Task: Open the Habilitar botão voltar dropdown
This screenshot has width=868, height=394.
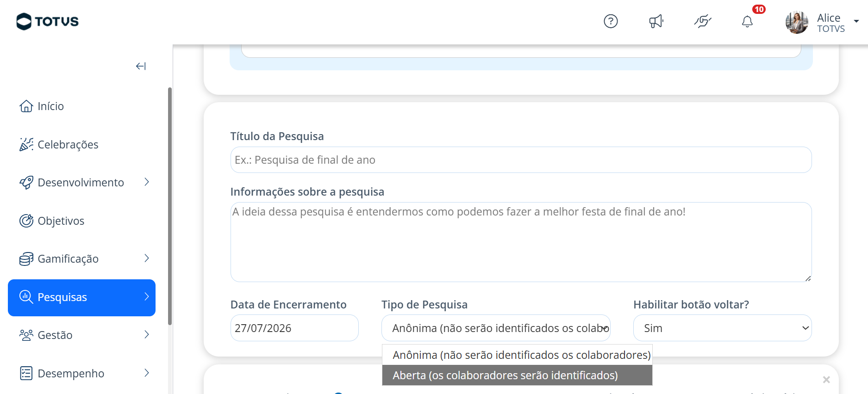Action: (722, 328)
